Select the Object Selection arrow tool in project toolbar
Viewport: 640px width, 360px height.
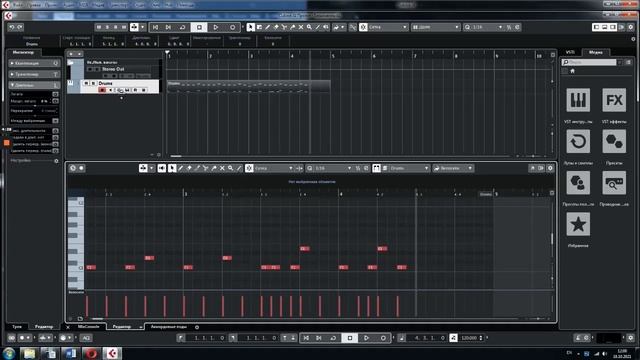pos(251,27)
